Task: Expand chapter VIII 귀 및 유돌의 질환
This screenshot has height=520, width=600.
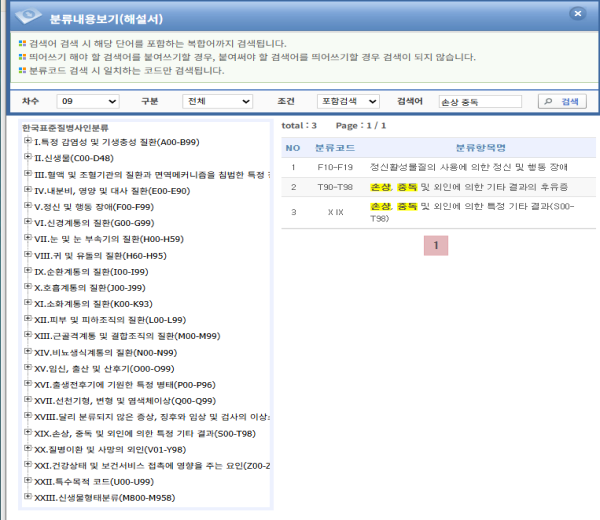Action: (x=28, y=254)
